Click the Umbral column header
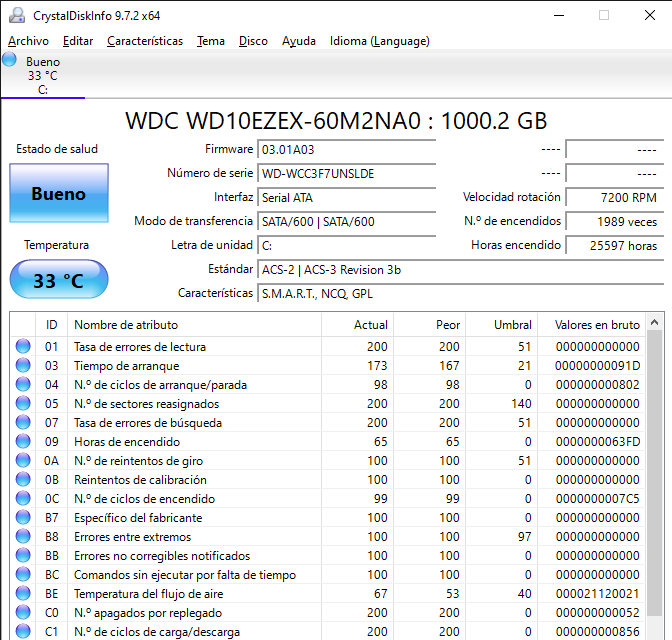This screenshot has width=672, height=640. point(501,325)
